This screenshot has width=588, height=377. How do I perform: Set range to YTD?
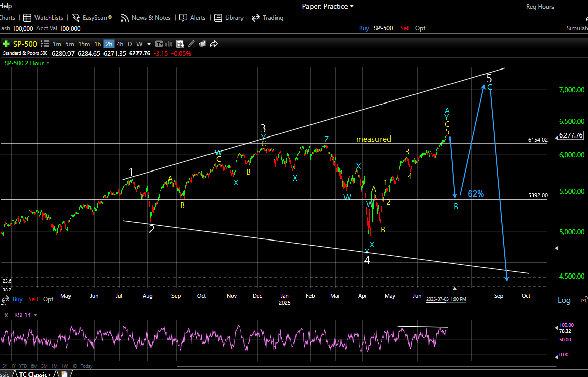23,366
